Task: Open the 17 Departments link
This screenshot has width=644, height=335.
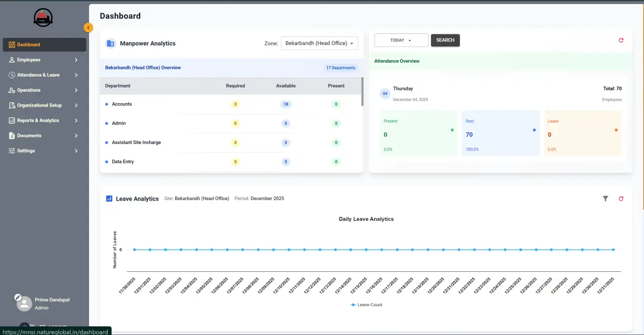Action: pos(340,67)
